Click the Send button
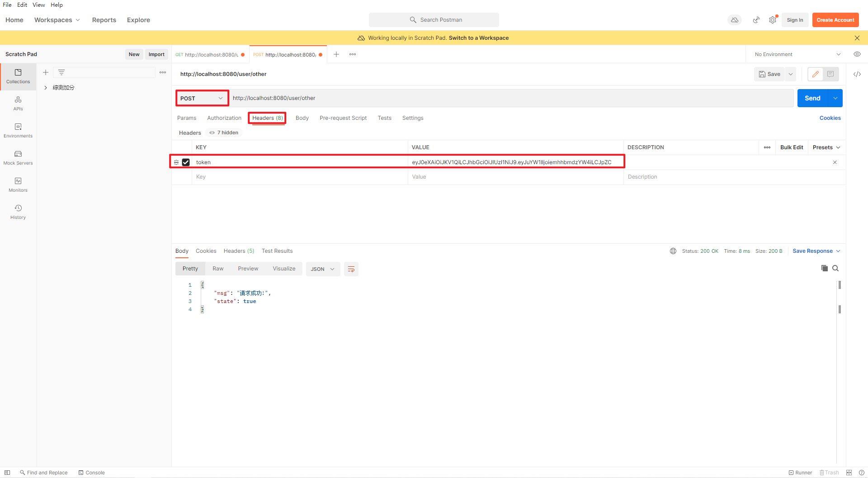Viewport: 868px width, 478px height. click(x=812, y=98)
